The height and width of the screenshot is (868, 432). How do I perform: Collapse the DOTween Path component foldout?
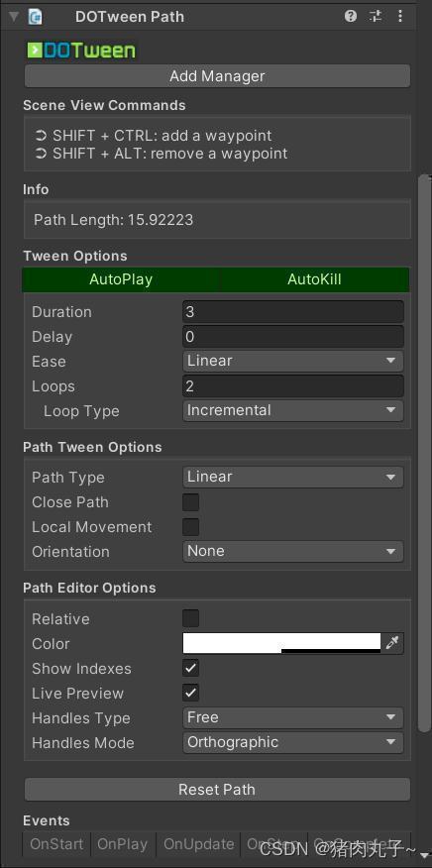coord(14,17)
